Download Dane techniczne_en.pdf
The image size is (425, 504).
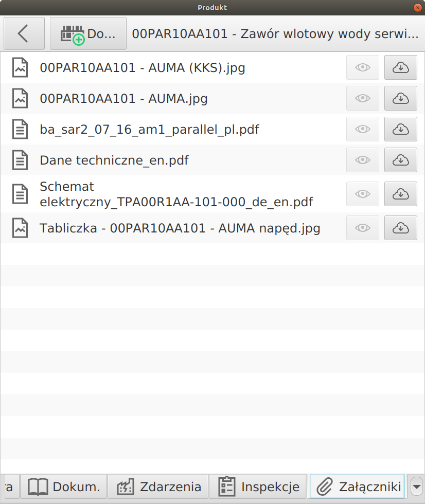tap(400, 160)
